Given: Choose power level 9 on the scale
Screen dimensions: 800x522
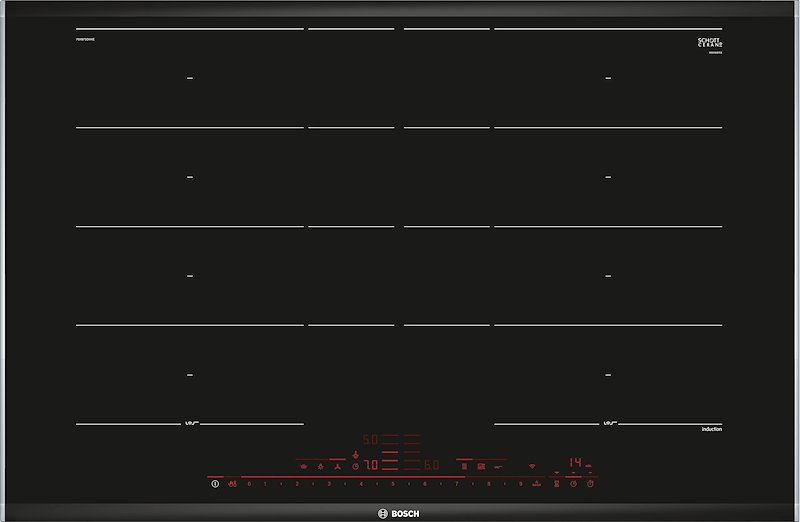Looking at the screenshot, I should (520, 484).
